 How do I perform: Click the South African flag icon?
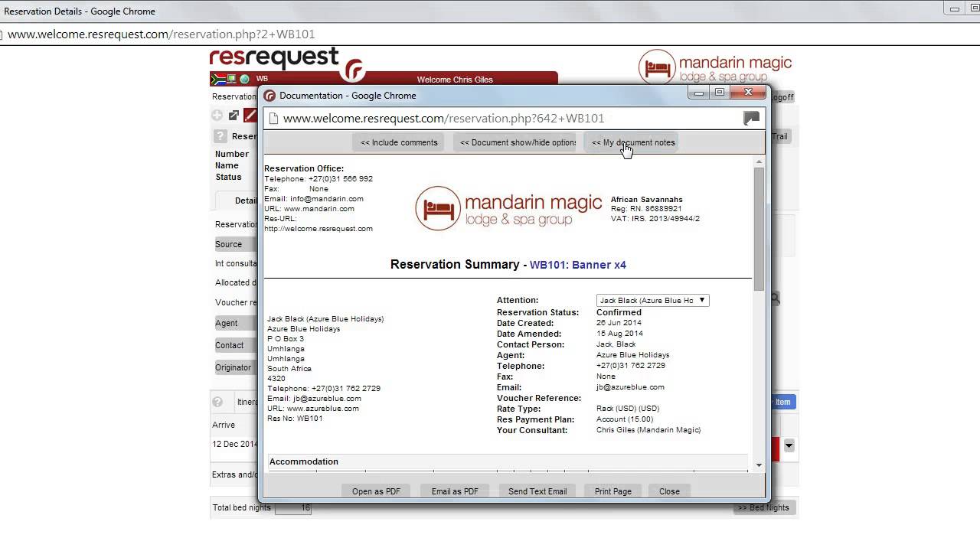click(217, 79)
